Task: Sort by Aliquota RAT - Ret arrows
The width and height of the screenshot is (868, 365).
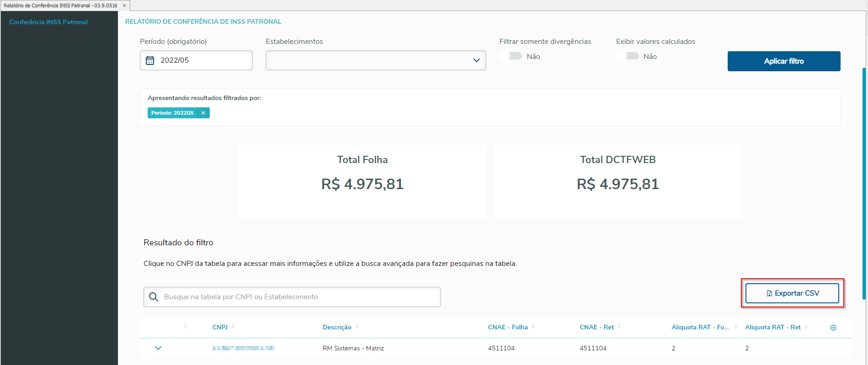Action: pyautogui.click(x=806, y=327)
